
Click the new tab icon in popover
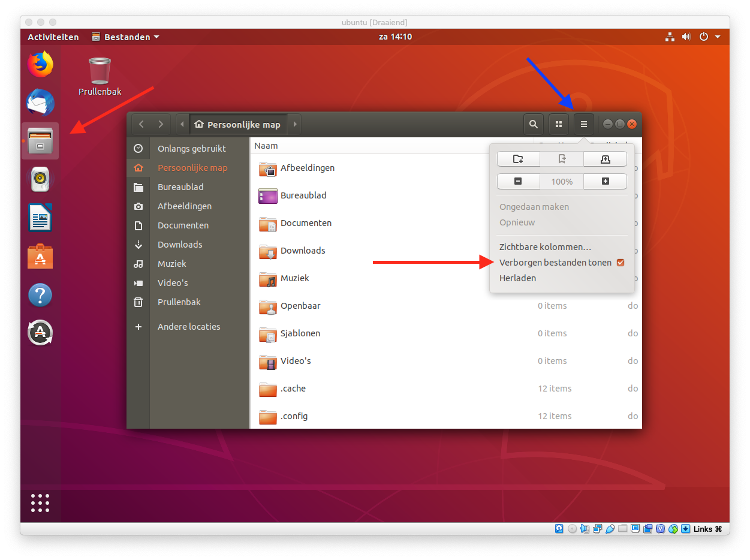(605, 159)
